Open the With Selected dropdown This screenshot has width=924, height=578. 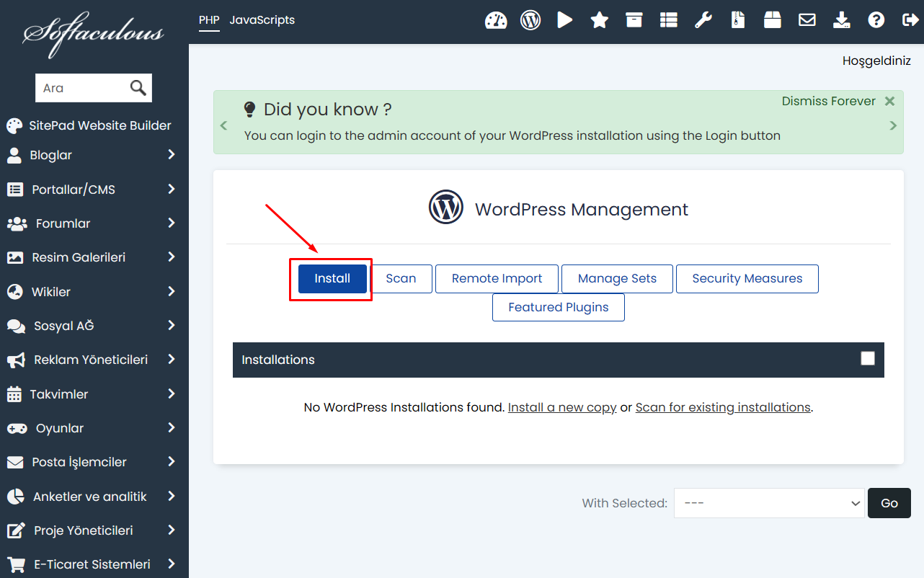(x=769, y=503)
